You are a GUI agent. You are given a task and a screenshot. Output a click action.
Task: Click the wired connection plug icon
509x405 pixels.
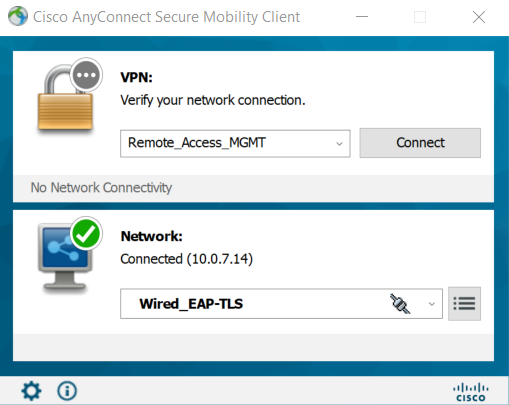[400, 304]
